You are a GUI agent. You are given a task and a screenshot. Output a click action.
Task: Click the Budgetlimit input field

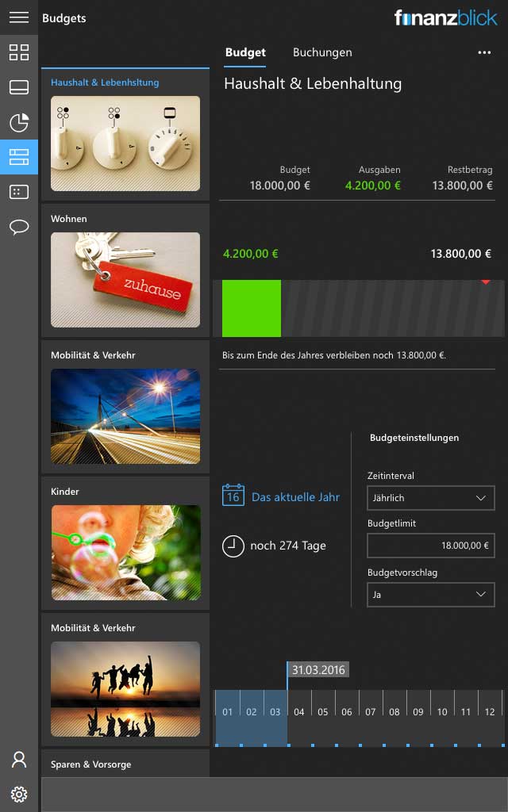[431, 546]
